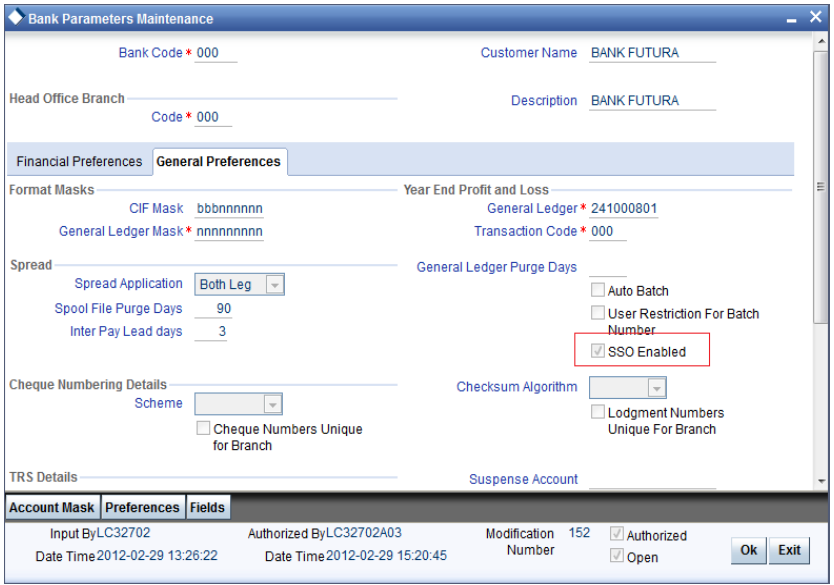This screenshot has height=585, width=834.
Task: Click the Authorized By value LC32702A03
Action: 364,533
